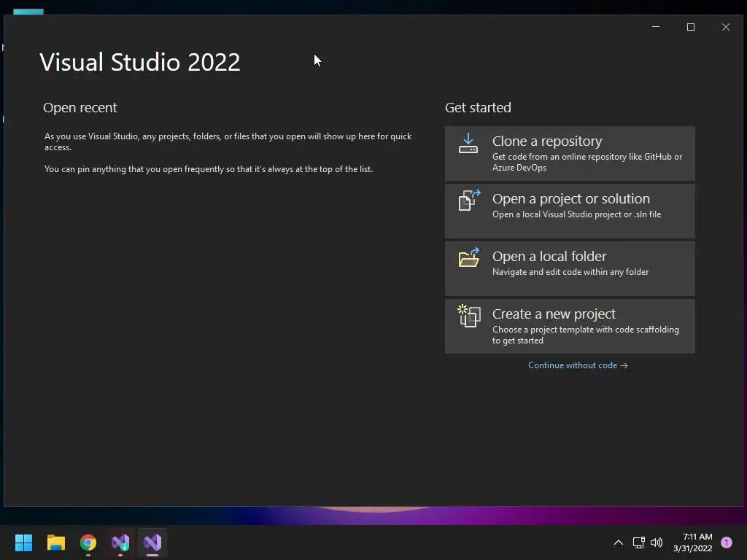Close the Visual Studio 2022 start window

point(726,27)
